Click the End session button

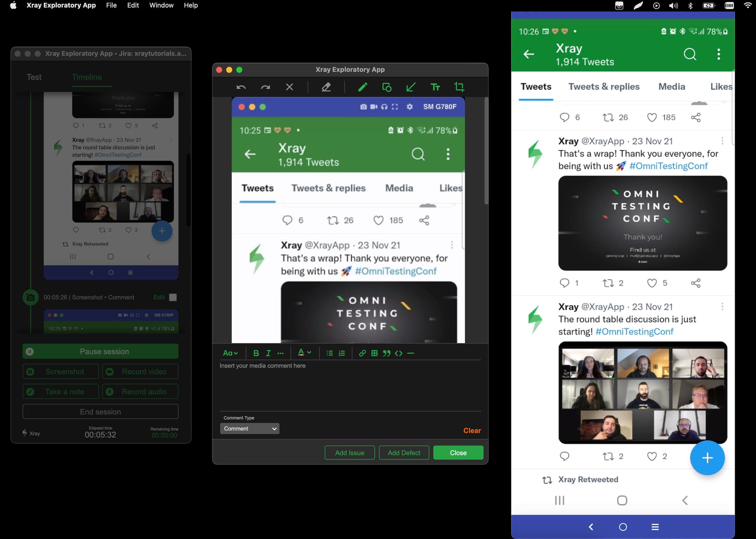(100, 412)
